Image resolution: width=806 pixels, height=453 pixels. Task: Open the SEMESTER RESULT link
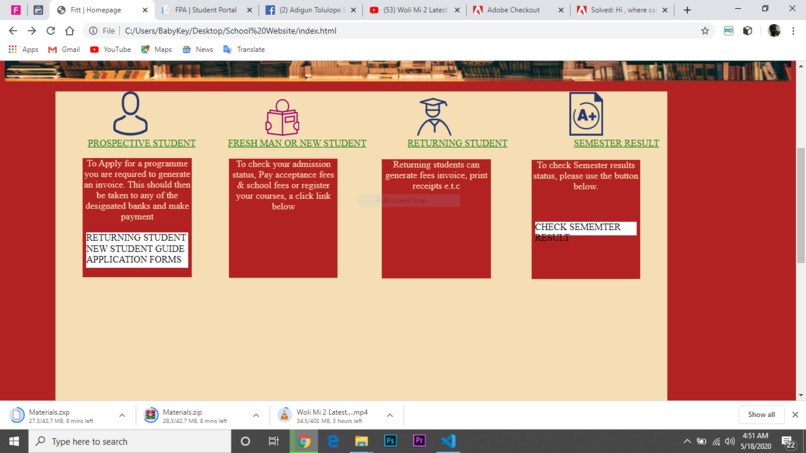tap(616, 143)
